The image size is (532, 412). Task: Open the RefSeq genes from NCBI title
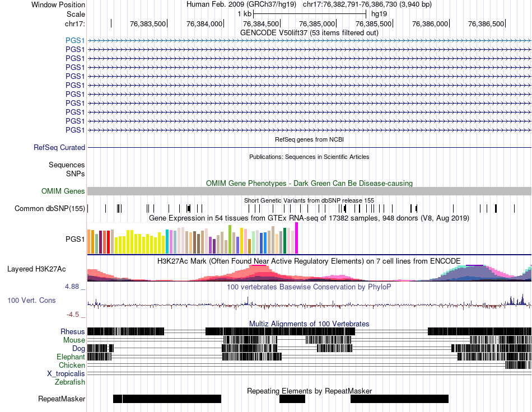(x=309, y=139)
